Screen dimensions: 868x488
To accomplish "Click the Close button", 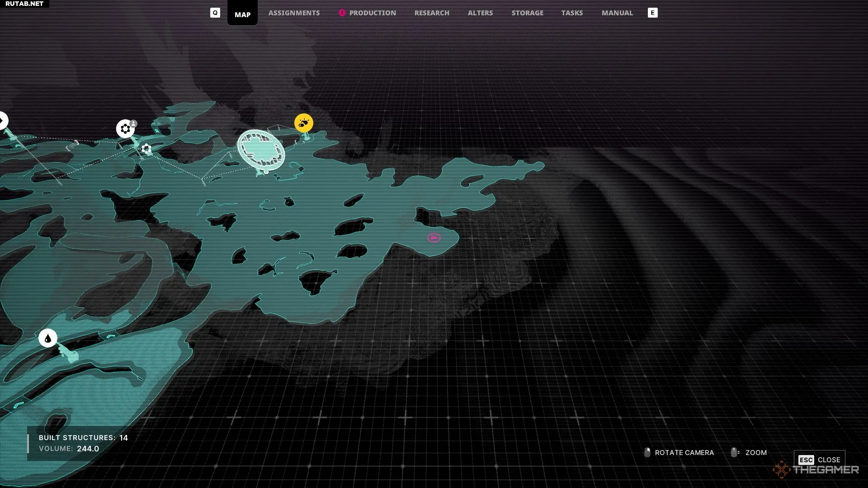I will [x=819, y=460].
